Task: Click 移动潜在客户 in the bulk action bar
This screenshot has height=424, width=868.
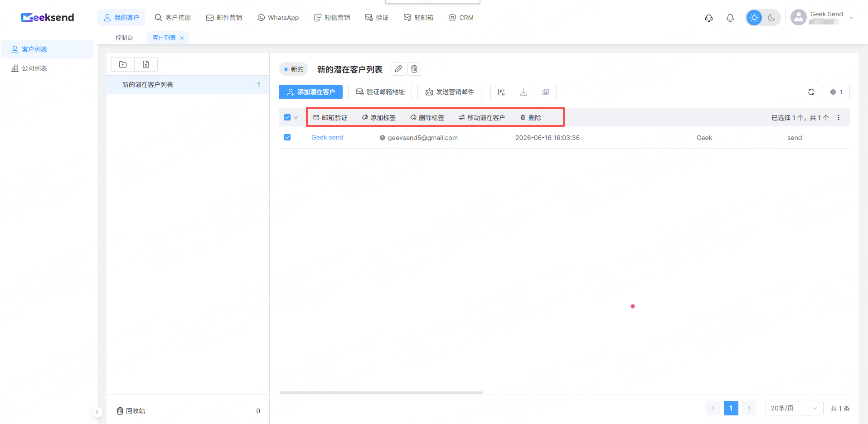Action: pyautogui.click(x=482, y=117)
